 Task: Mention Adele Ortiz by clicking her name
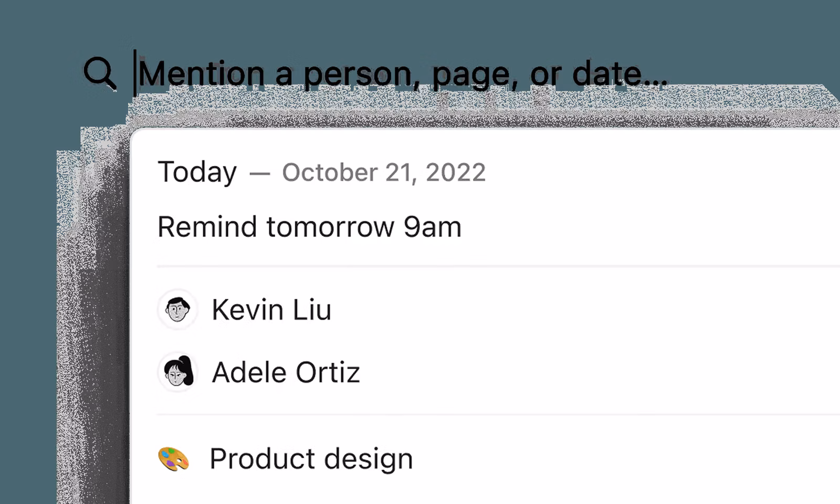[x=286, y=372]
